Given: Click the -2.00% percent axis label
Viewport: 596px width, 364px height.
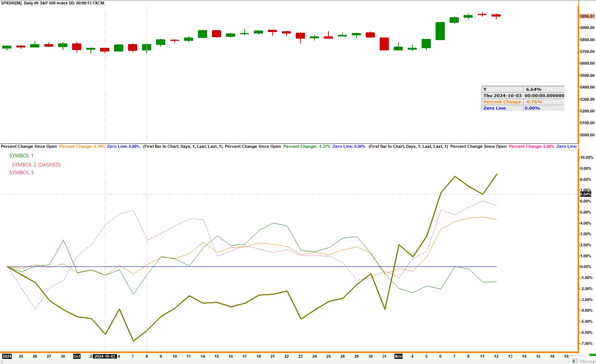Looking at the screenshot, I should pyautogui.click(x=586, y=289).
